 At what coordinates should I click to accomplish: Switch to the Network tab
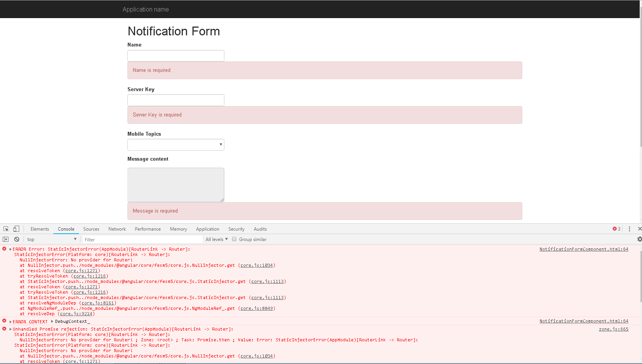(117, 229)
